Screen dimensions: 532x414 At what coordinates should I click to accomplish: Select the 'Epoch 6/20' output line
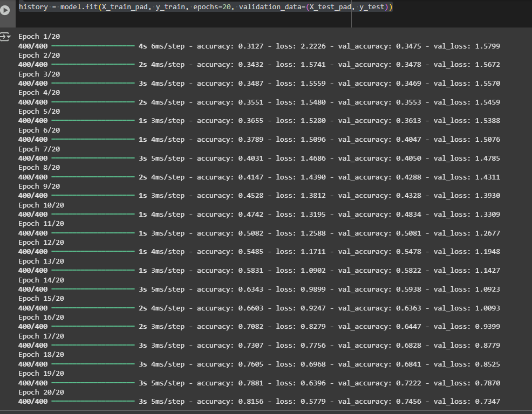point(39,130)
